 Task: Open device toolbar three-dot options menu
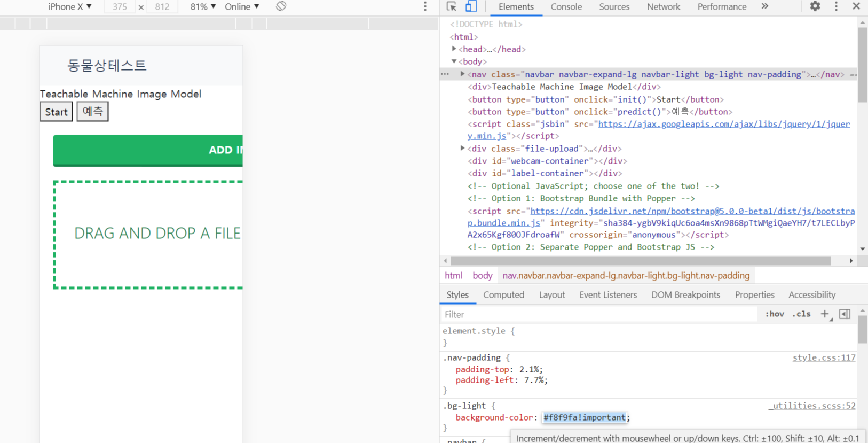pos(425,6)
